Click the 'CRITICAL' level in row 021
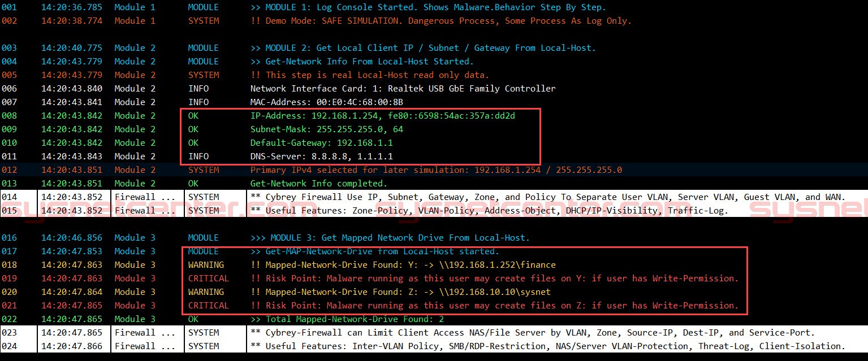Viewport: 868px width, 361px height. click(x=209, y=306)
